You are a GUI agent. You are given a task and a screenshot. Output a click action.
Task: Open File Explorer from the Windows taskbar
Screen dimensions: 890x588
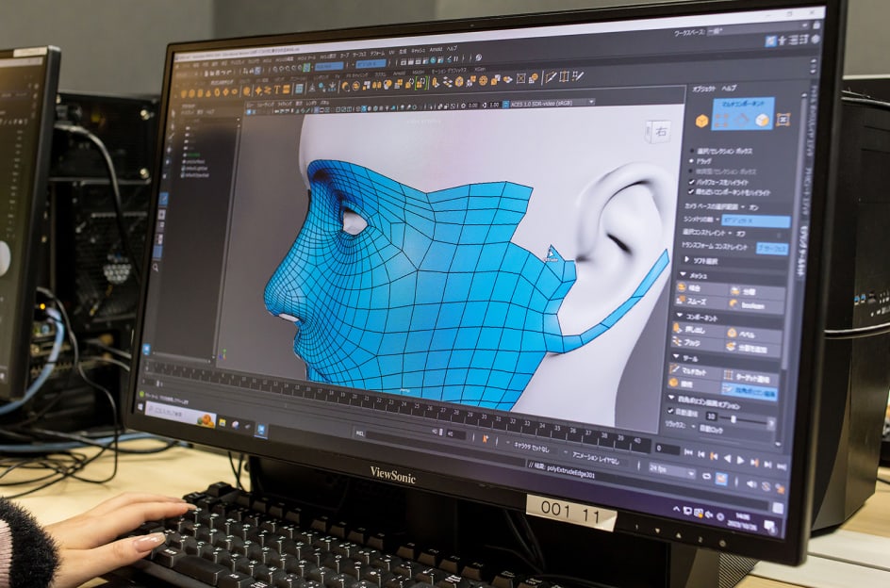tap(222, 423)
